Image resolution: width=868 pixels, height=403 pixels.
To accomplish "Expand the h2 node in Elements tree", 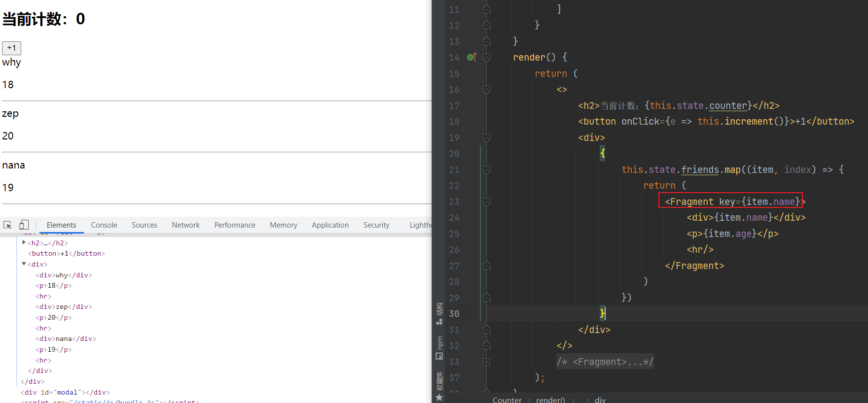I will click(x=24, y=242).
